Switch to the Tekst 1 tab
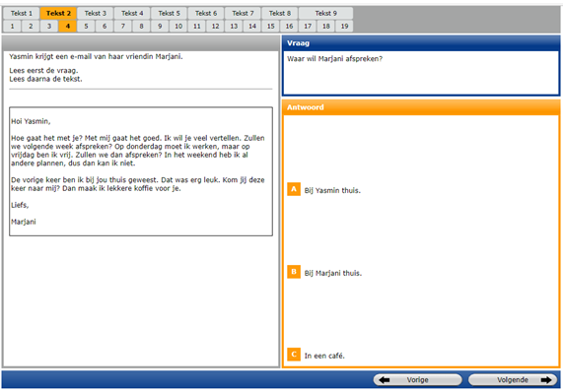This screenshot has height=392, width=563. coord(21,13)
